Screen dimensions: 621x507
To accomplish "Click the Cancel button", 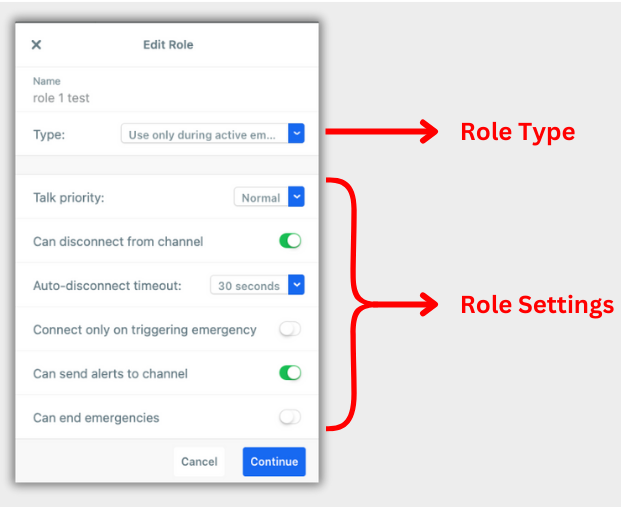I will coord(199,461).
